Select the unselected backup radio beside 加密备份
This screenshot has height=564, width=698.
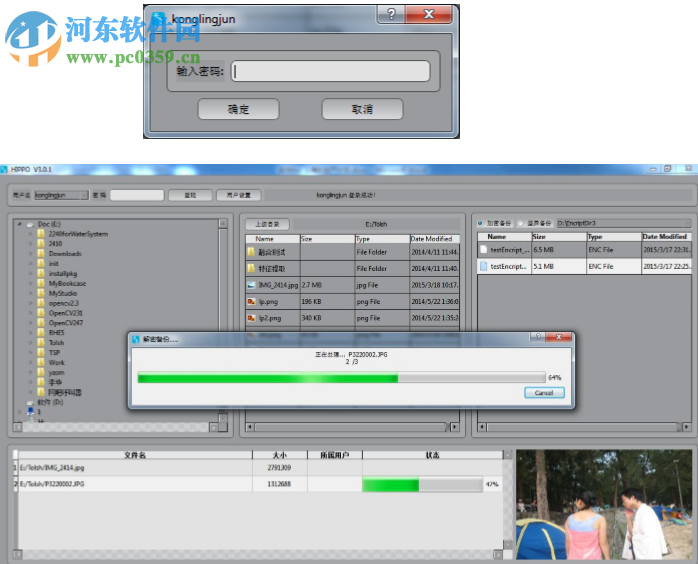pyautogui.click(x=520, y=223)
